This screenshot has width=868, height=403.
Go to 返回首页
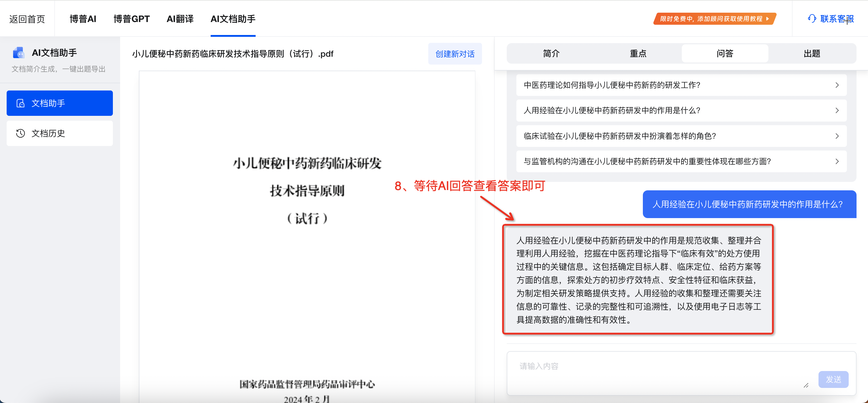tap(27, 19)
